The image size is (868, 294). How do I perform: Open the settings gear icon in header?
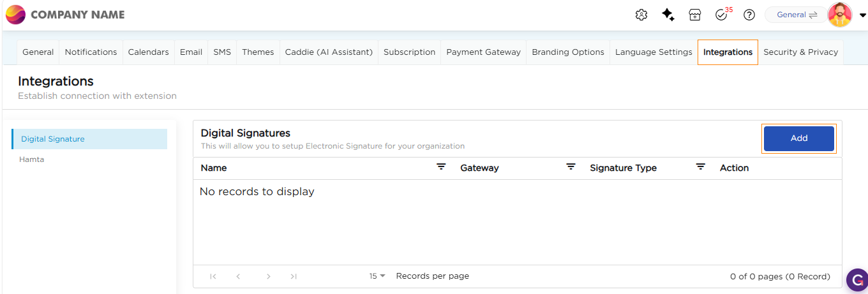pyautogui.click(x=641, y=15)
